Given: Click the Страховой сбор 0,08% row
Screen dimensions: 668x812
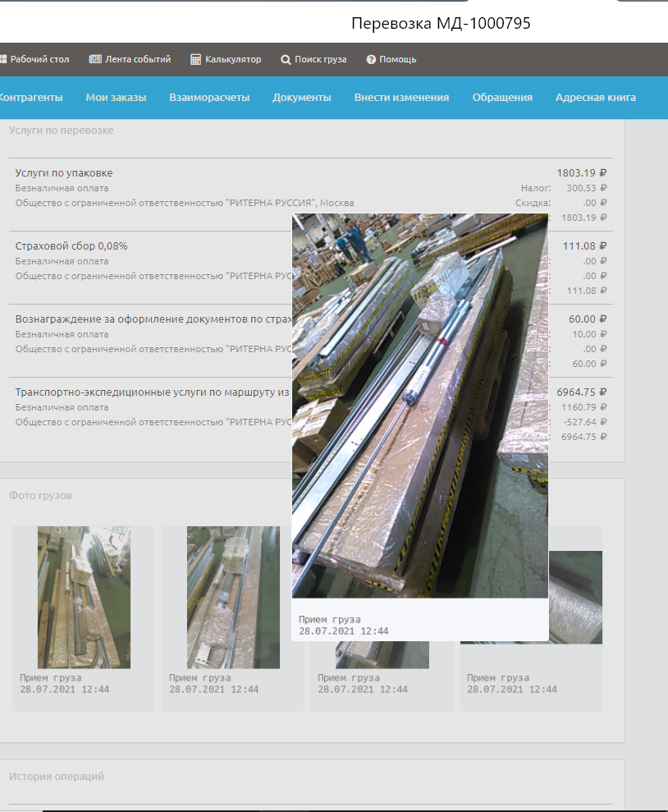Looking at the screenshot, I should tap(71, 246).
